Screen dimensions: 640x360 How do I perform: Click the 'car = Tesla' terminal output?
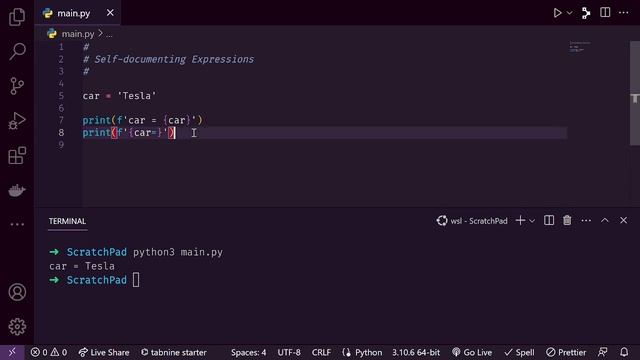coord(82,266)
